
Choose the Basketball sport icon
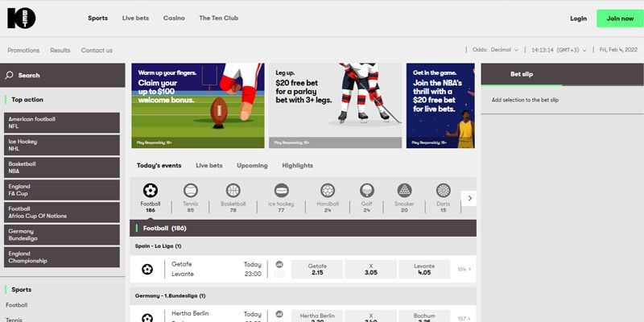[233, 192]
